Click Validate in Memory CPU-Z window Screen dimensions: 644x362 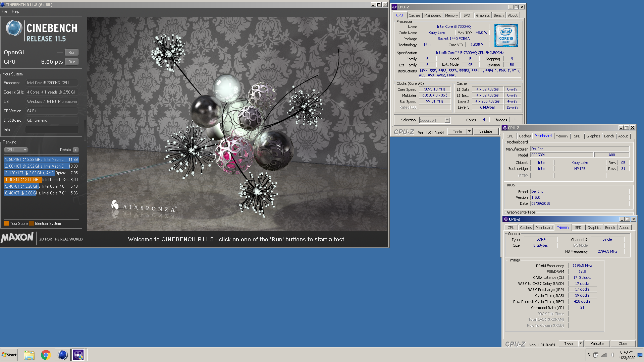point(597,344)
